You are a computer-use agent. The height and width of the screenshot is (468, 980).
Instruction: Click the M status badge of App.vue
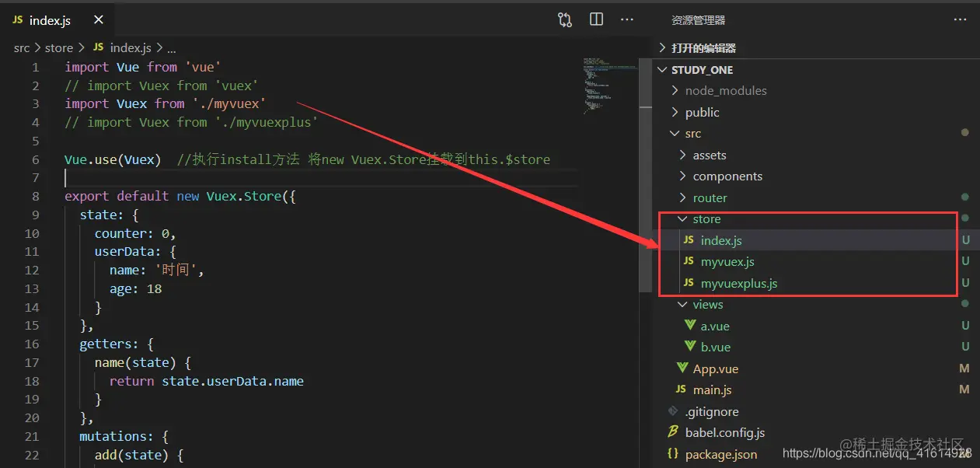964,369
